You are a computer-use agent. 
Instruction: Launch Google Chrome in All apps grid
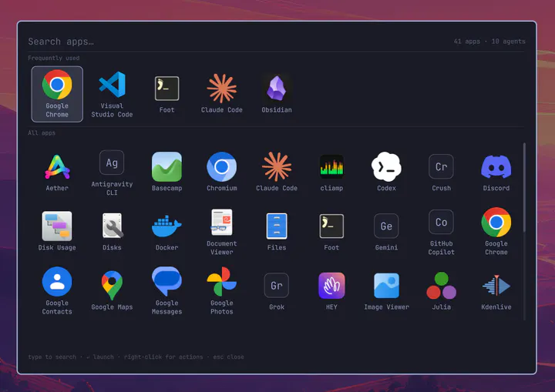496,232
